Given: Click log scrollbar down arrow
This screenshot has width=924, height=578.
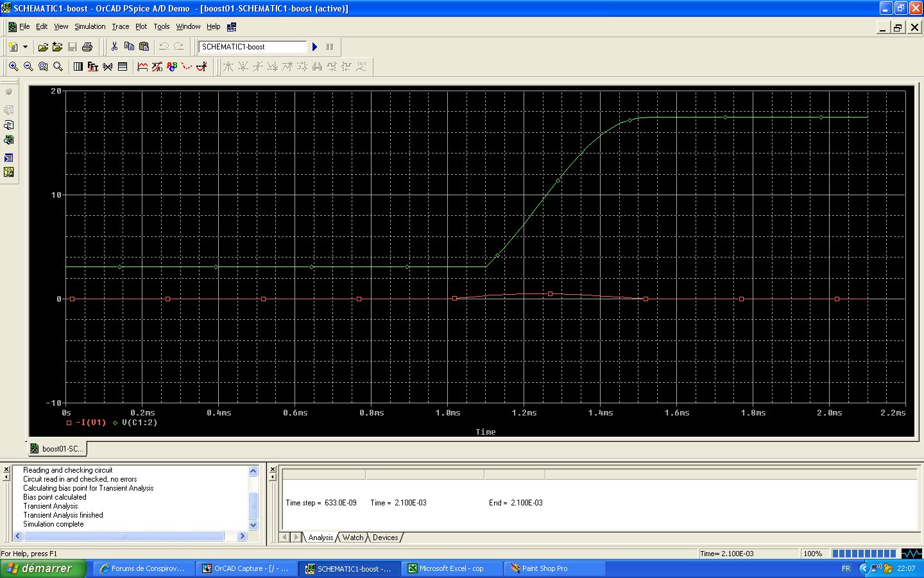Looking at the screenshot, I should point(253,525).
